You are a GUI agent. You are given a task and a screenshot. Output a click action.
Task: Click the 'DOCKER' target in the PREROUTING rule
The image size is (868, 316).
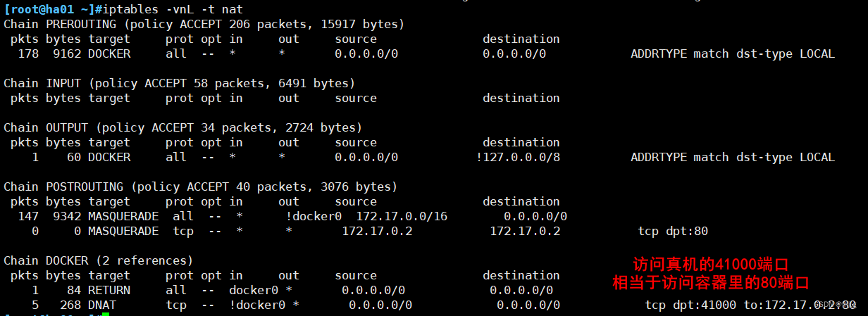(109, 54)
